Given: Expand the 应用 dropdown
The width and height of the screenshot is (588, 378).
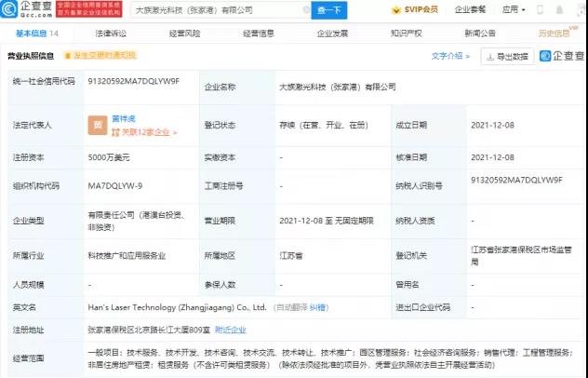Looking at the screenshot, I should (514, 9).
